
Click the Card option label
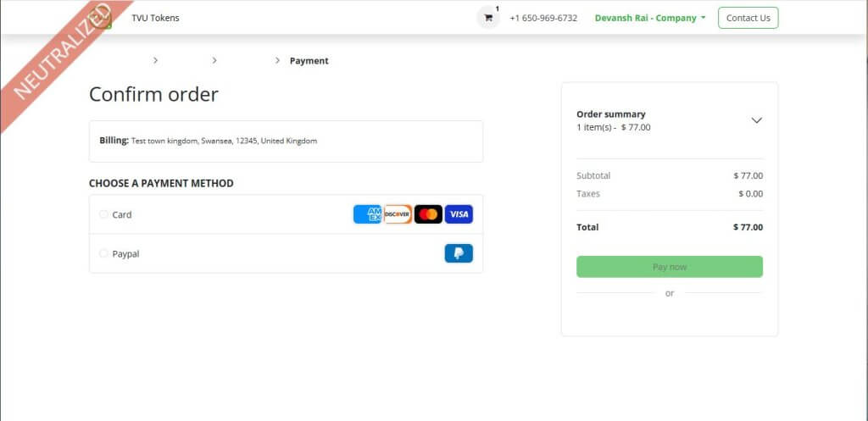[x=122, y=214]
